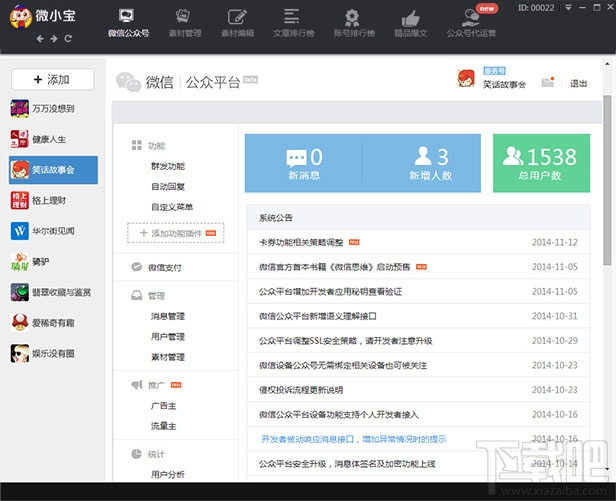The image size is (616, 501).
Task: Click the refresh icon below 微小宝
Action: coord(68,39)
